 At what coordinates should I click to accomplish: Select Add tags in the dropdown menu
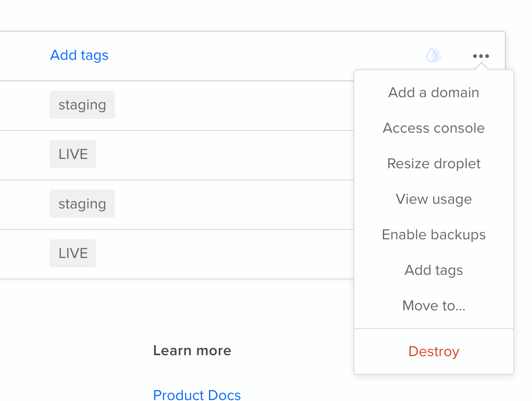tap(433, 270)
